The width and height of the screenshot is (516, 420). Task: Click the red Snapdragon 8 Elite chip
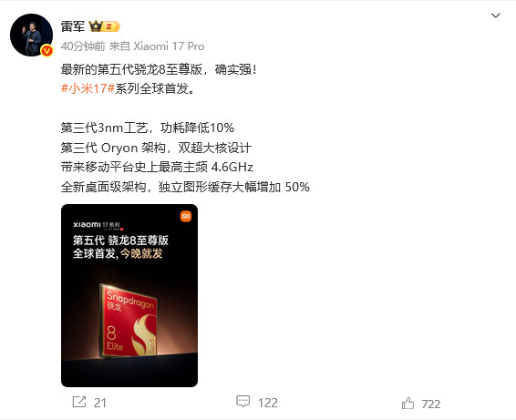pos(129,321)
